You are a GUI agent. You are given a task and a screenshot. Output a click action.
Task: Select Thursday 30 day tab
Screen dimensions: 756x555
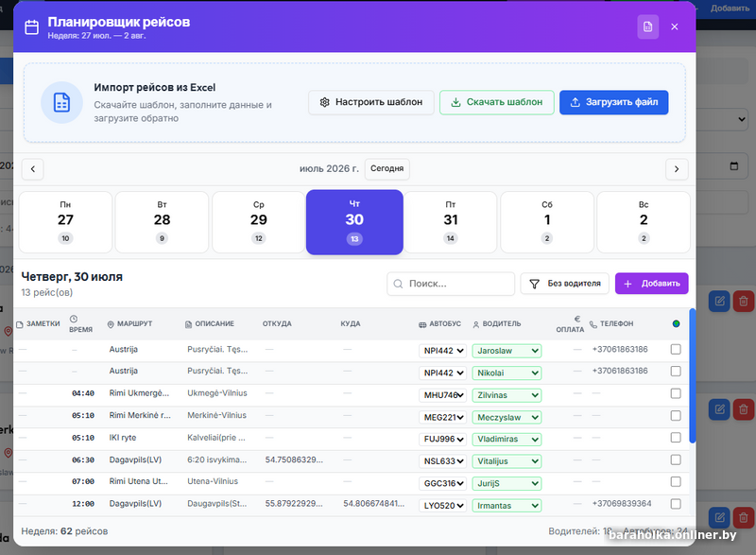point(354,222)
